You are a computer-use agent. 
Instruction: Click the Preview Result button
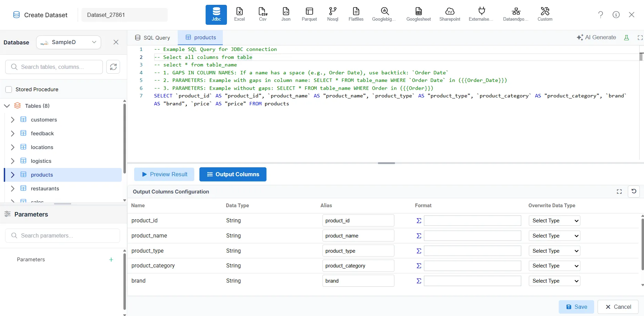(164, 174)
